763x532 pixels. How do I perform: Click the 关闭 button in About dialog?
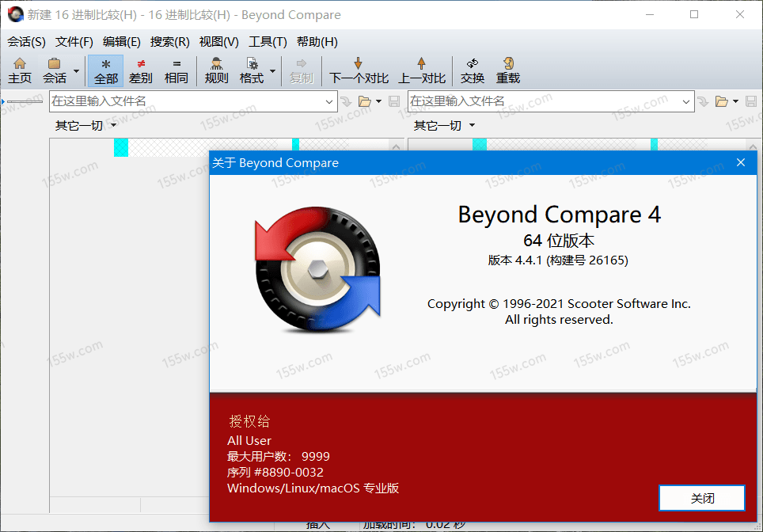[x=701, y=498]
